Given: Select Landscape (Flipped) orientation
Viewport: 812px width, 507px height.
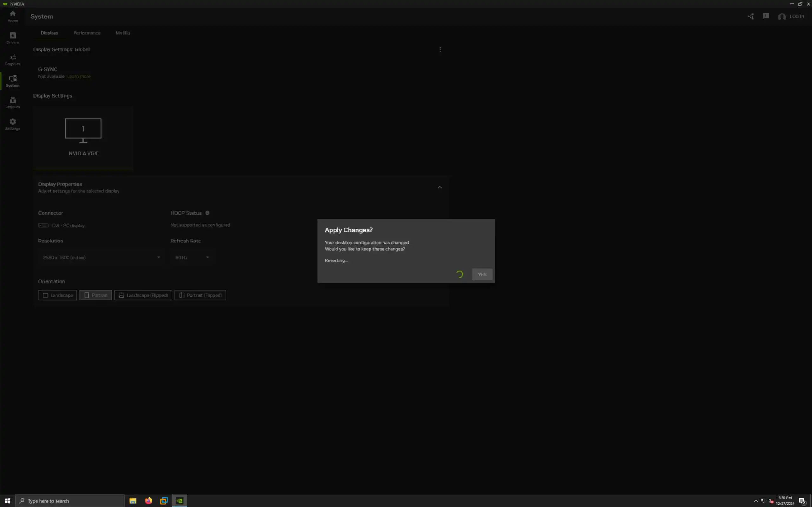Looking at the screenshot, I should pyautogui.click(x=143, y=295).
